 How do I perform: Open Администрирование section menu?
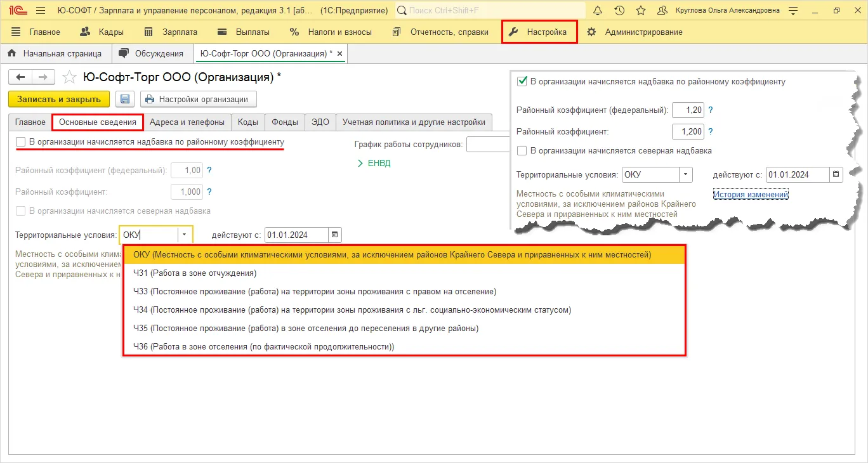(635, 32)
